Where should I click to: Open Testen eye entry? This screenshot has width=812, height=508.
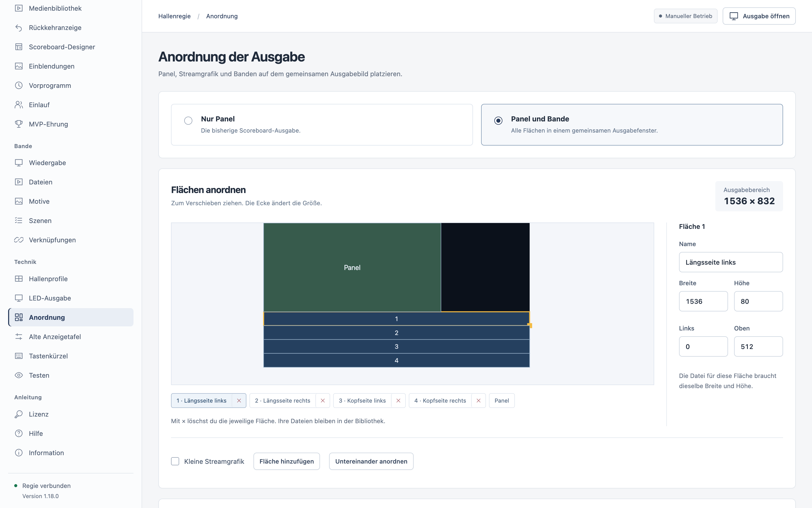(x=71, y=376)
